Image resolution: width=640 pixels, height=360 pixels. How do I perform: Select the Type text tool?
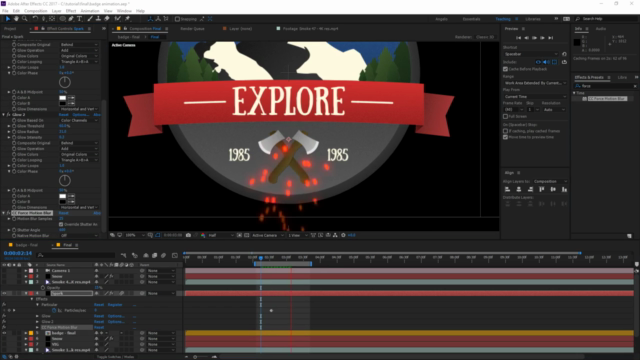point(80,19)
